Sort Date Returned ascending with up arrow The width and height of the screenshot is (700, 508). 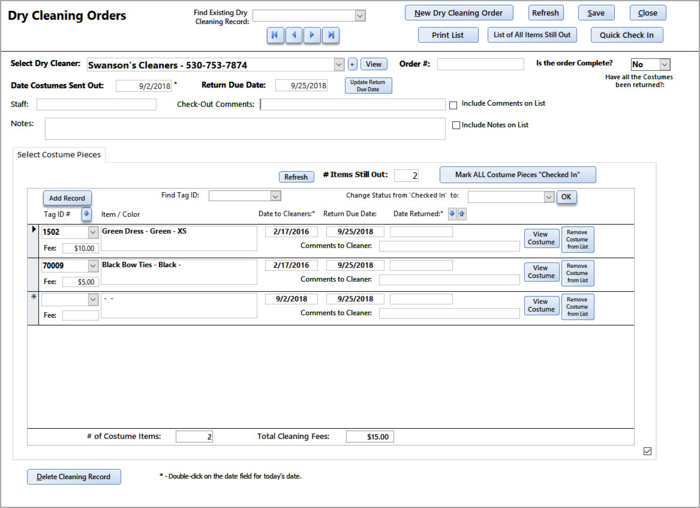462,214
